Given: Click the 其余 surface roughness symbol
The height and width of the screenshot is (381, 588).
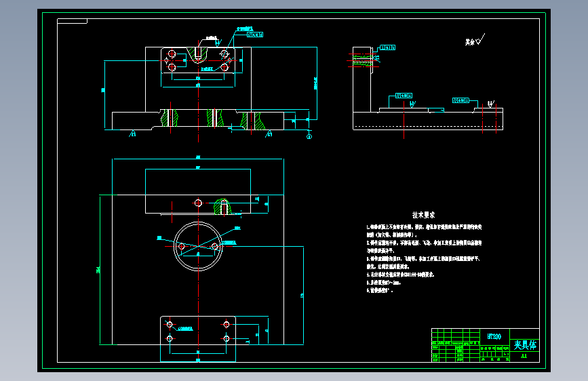Looking at the screenshot, I should click(475, 40).
